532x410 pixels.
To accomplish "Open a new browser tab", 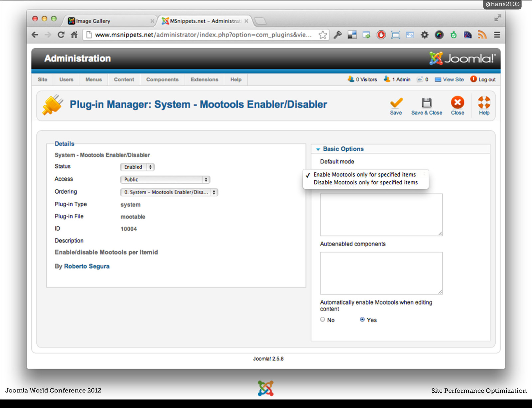I will pyautogui.click(x=260, y=21).
